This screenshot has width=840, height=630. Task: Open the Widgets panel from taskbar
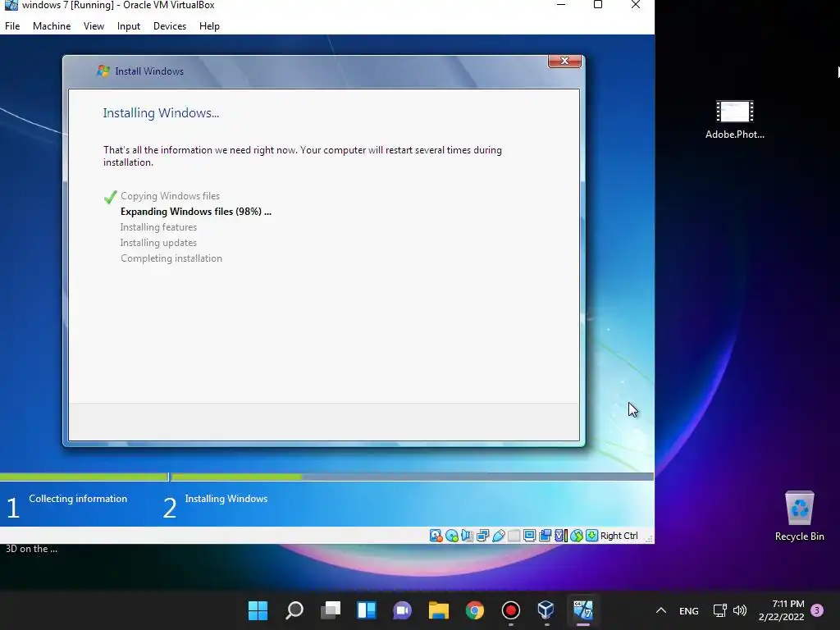[x=367, y=610]
